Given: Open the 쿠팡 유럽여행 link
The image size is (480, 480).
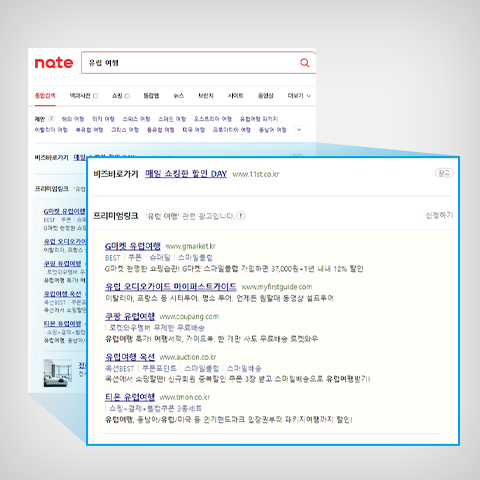Looking at the screenshot, I should [x=130, y=316].
